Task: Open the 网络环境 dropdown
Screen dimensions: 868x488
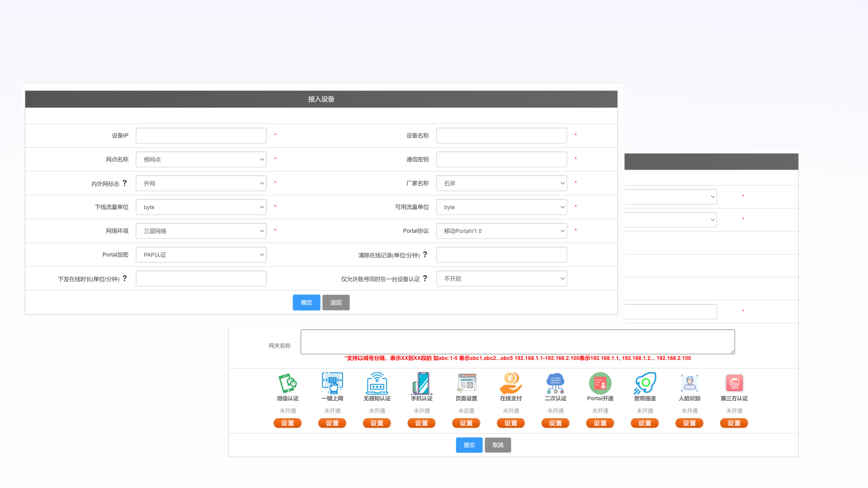Action: [x=201, y=231]
